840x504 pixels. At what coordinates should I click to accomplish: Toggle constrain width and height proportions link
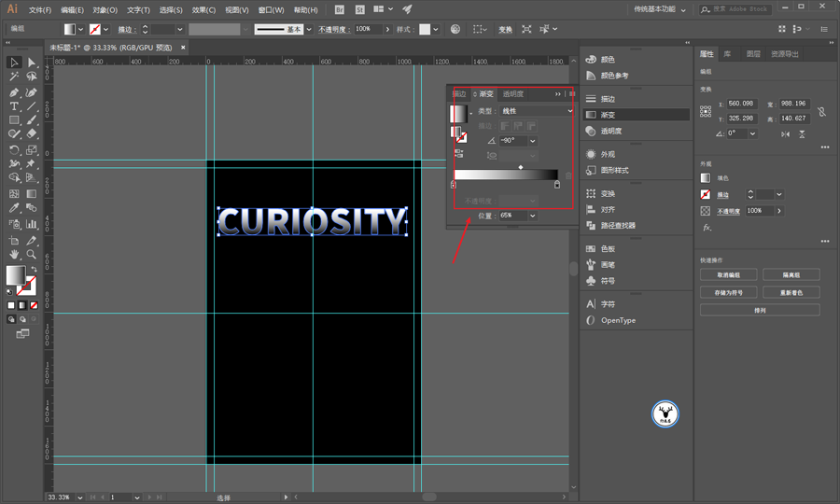pos(821,111)
